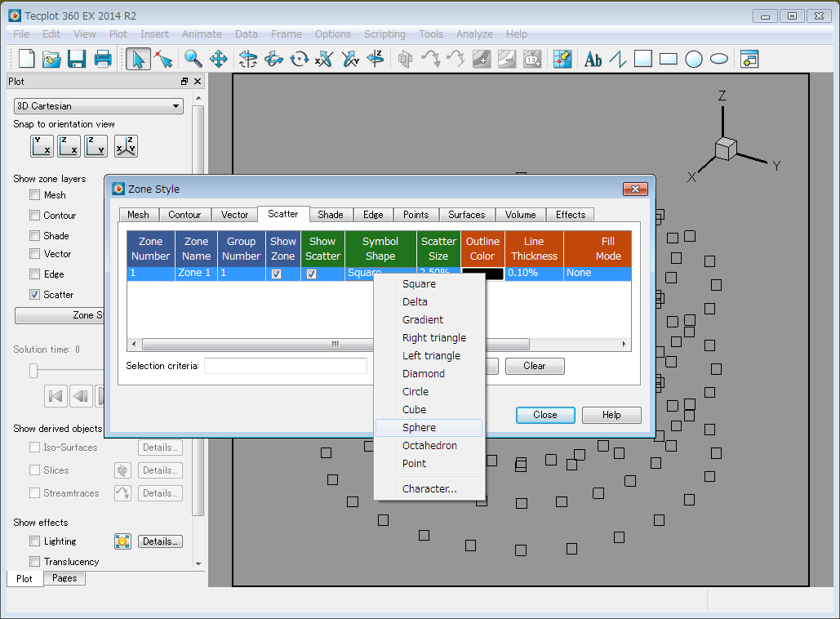Enable the Vector zone layer

point(35,253)
